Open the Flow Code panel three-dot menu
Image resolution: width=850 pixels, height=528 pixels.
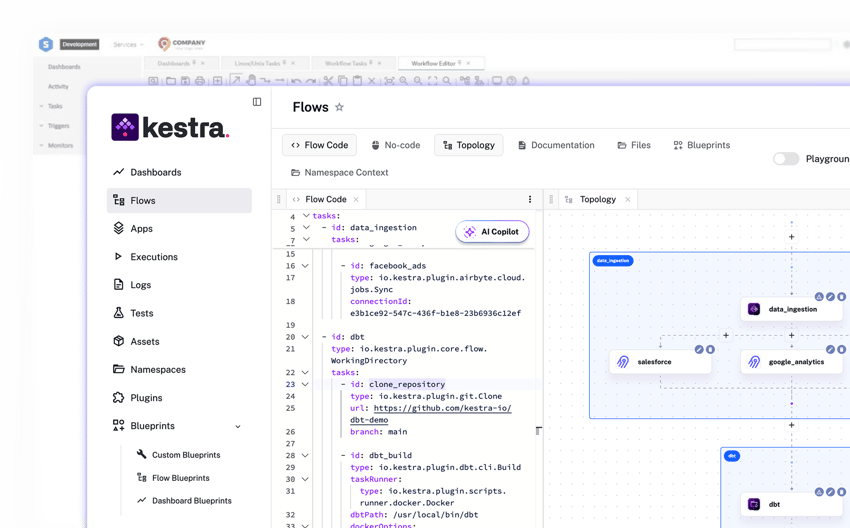tap(530, 200)
